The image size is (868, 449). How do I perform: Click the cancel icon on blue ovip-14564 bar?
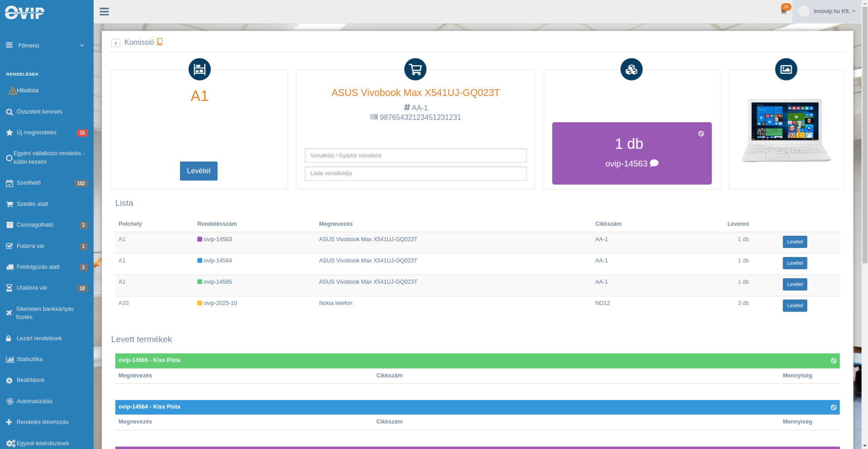pos(834,407)
